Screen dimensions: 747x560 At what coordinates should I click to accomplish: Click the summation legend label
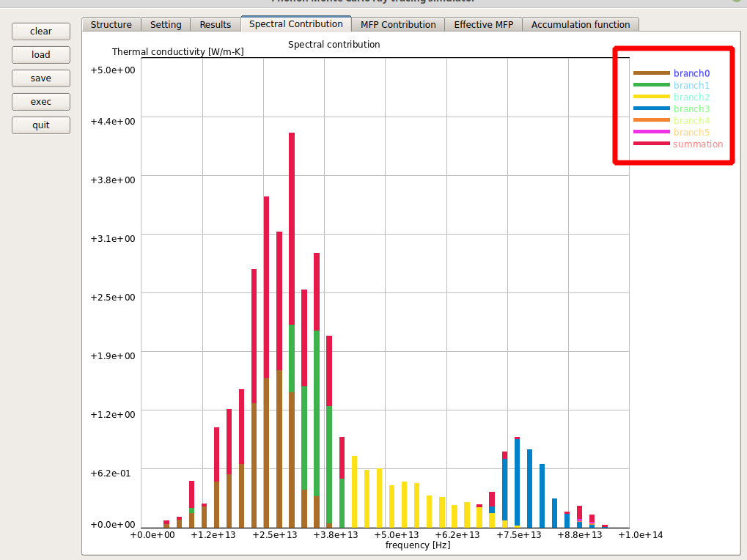[x=698, y=144]
